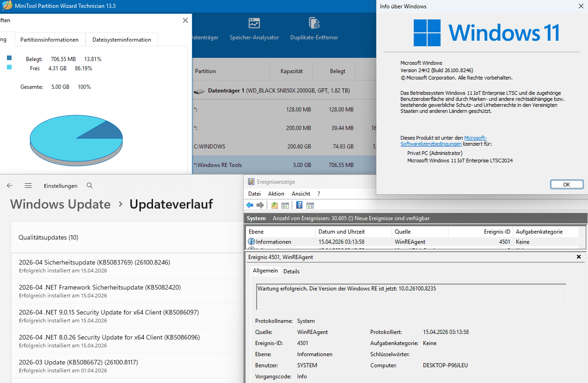Switch to the Dateisysteminformation tab
Image resolution: width=588 pixels, height=383 pixels.
tap(122, 40)
